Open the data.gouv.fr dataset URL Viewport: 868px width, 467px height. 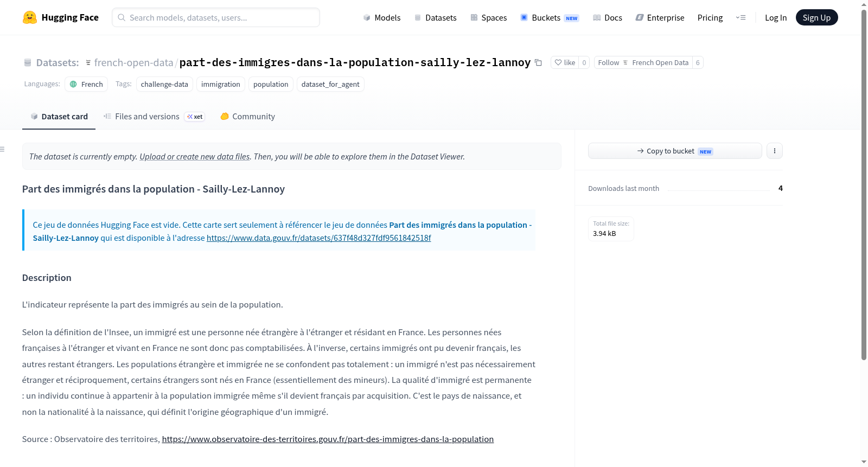[x=319, y=238]
